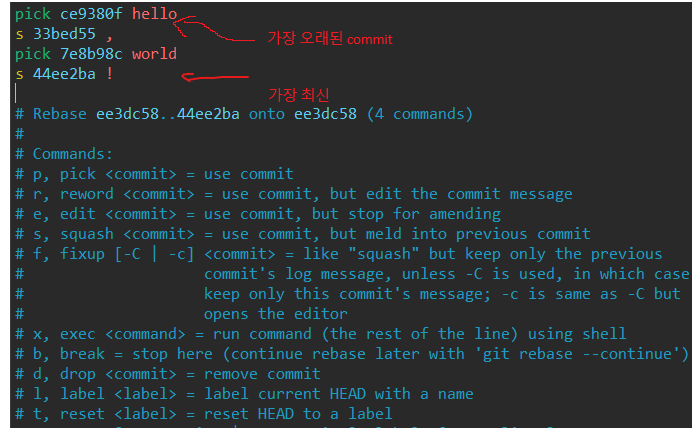Click the 's' command before 33bed55
Viewport: 692px width, 428px height.
[x=19, y=34]
